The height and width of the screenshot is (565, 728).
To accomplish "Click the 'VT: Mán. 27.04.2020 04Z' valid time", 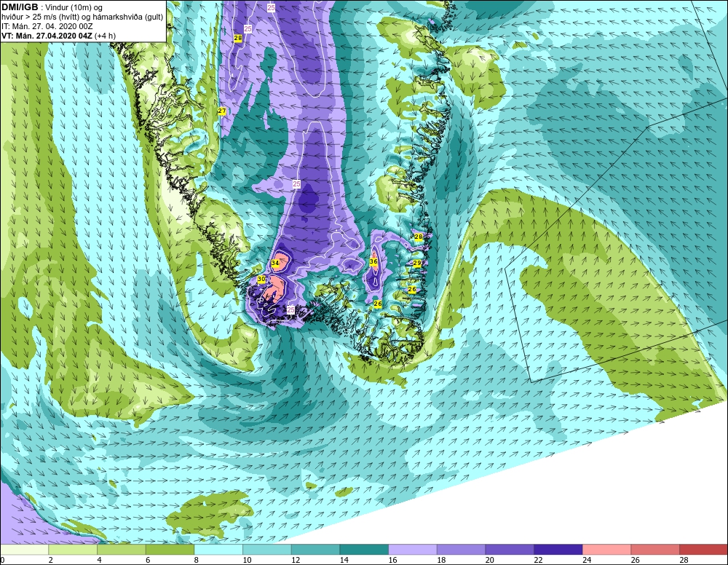I will (47, 36).
